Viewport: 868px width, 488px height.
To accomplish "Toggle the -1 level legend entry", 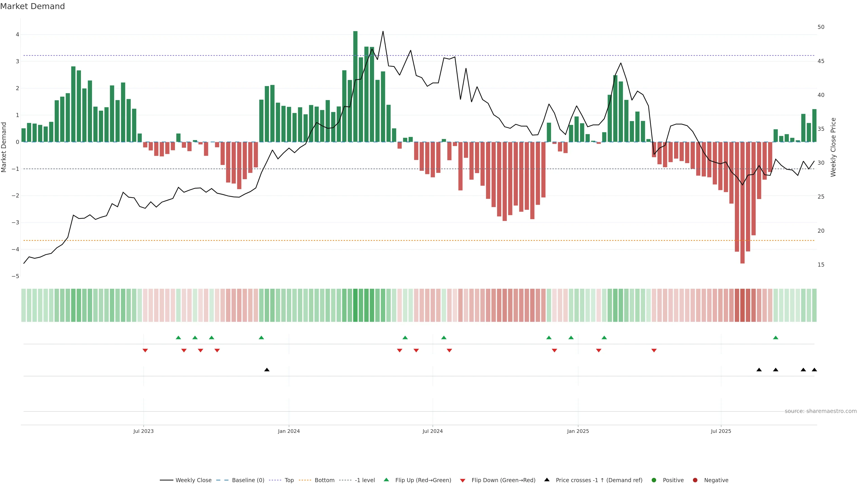I will [365, 480].
